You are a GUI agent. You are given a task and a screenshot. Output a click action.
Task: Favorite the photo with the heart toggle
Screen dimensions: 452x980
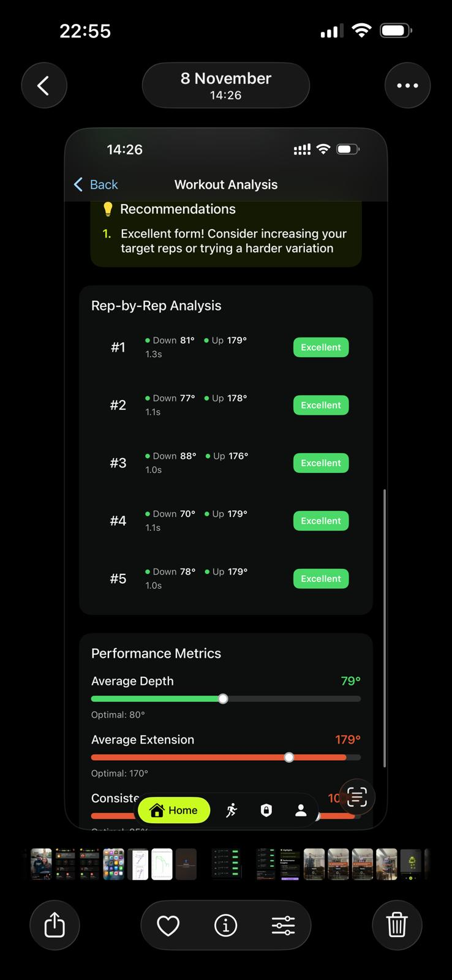click(x=168, y=925)
